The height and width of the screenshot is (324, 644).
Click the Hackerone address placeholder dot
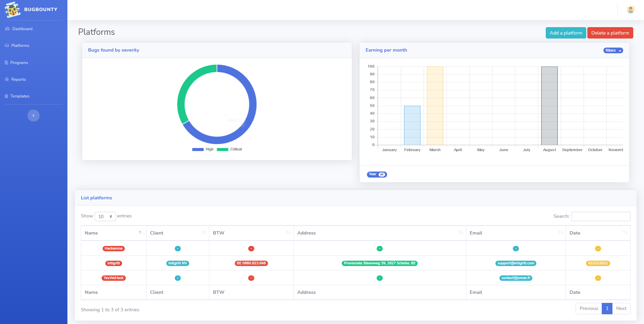(380, 249)
